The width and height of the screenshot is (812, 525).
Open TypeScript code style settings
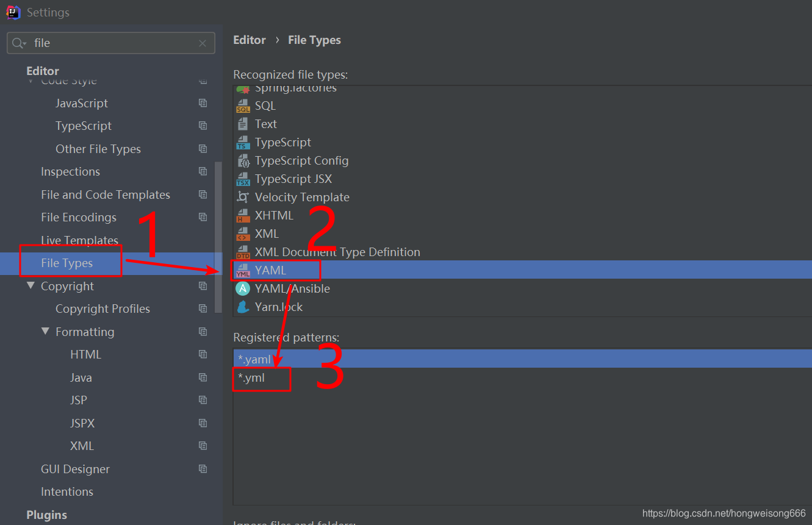[84, 126]
